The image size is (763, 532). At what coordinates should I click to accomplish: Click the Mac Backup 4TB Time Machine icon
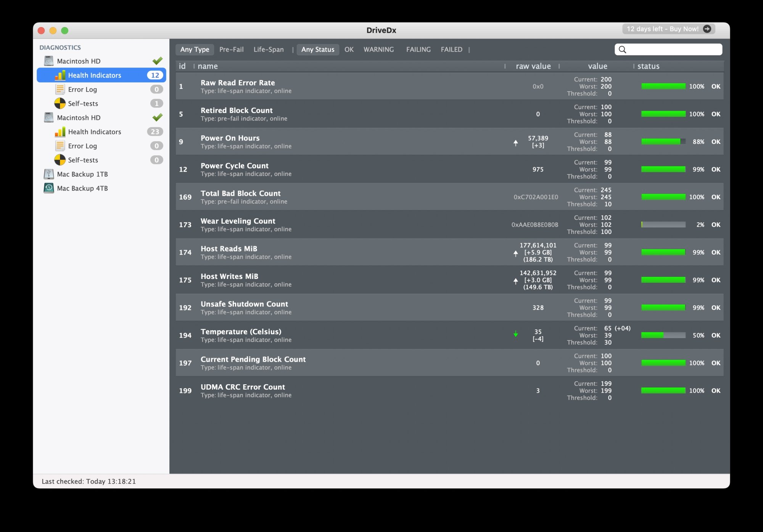coord(49,188)
